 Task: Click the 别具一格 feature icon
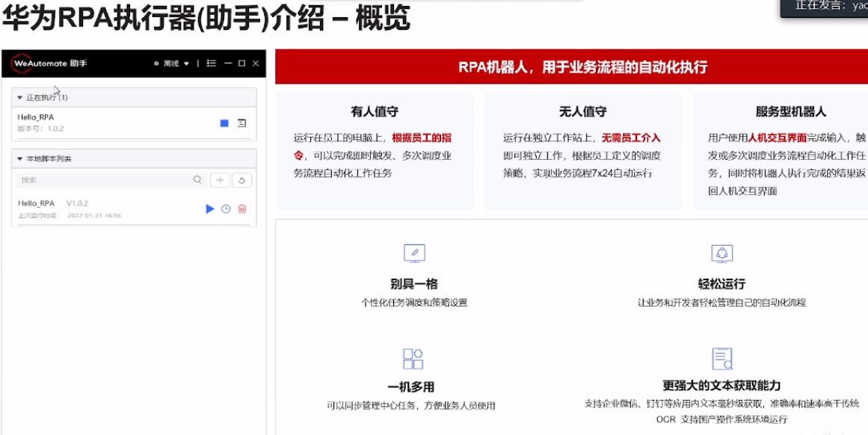(413, 253)
